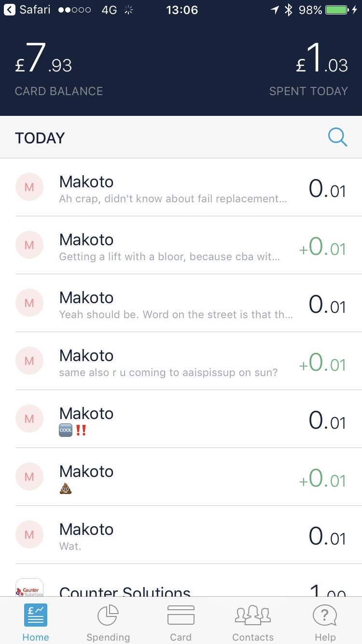Switch to the Spending tab
This screenshot has width=362, height=644.
click(x=108, y=623)
